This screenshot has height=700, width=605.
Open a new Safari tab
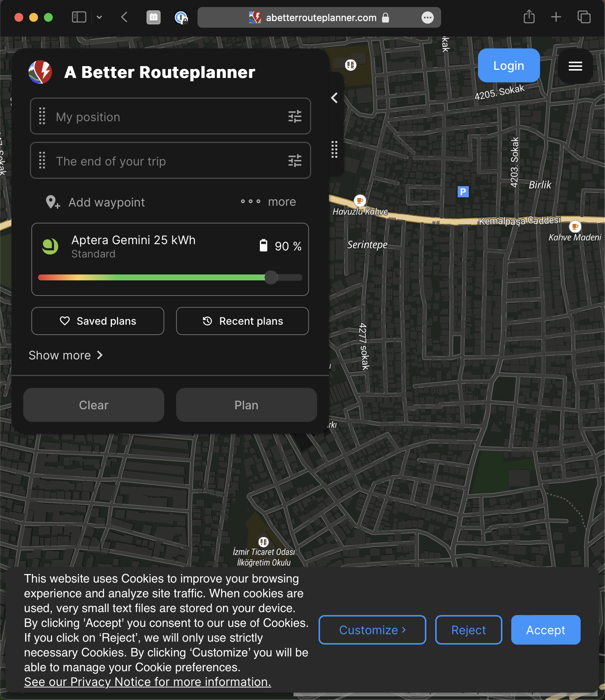pos(556,17)
